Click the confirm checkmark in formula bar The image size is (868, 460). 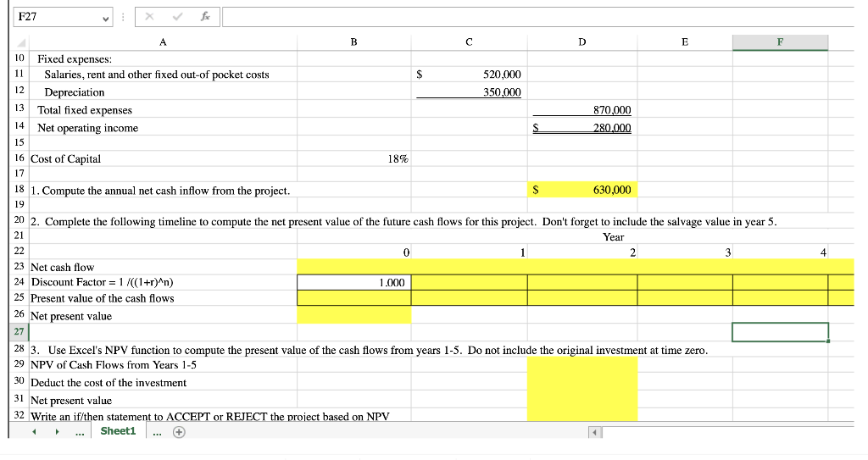[177, 17]
